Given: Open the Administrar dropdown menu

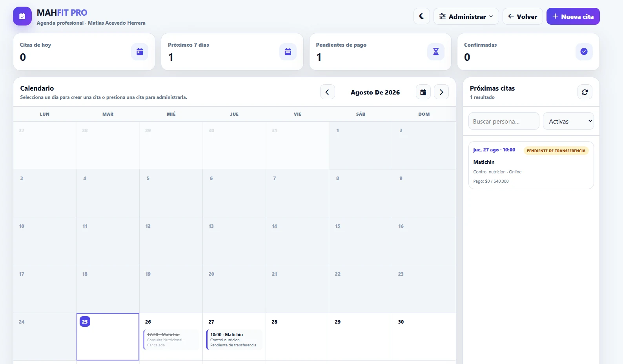Looking at the screenshot, I should [466, 16].
